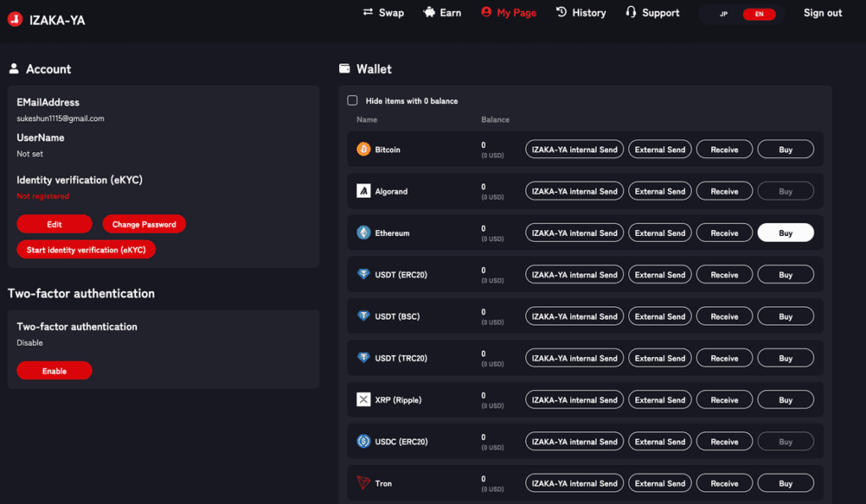Click Buy for USDT (ERC20)

[786, 274]
